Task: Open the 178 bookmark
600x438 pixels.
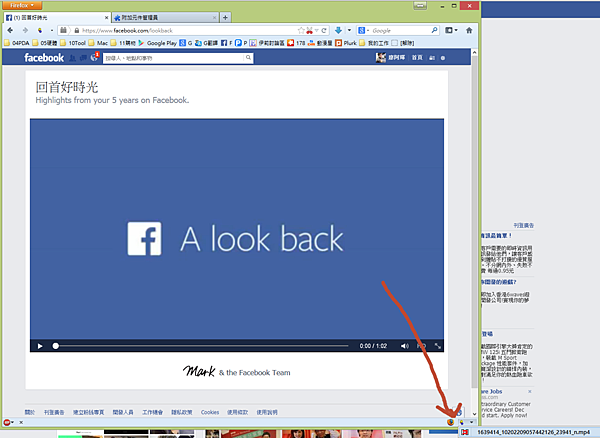Action: tap(296, 43)
